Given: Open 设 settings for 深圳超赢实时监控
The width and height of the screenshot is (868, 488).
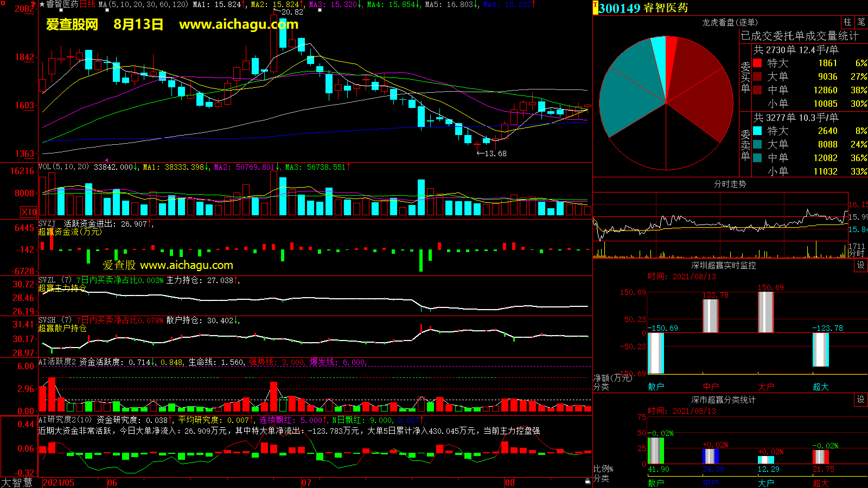Looking at the screenshot, I should pos(861,265).
